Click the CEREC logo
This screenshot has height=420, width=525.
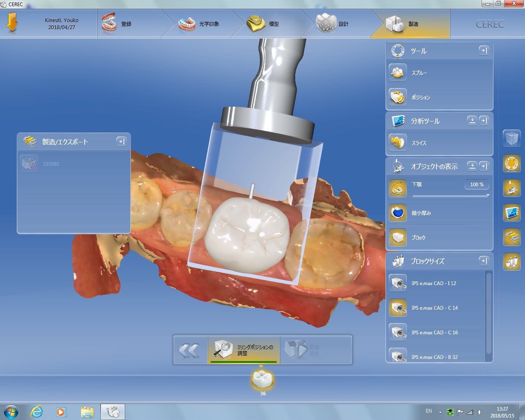click(x=490, y=24)
